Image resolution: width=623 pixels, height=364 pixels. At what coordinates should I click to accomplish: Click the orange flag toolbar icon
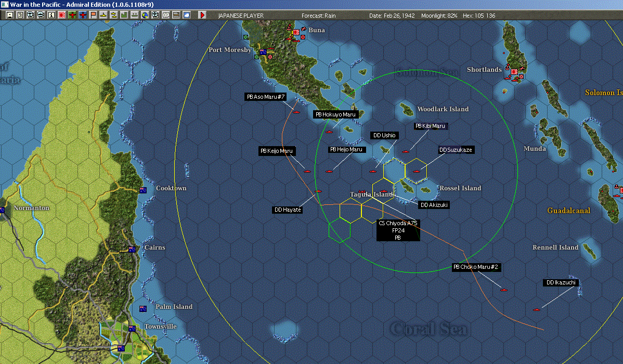click(93, 15)
